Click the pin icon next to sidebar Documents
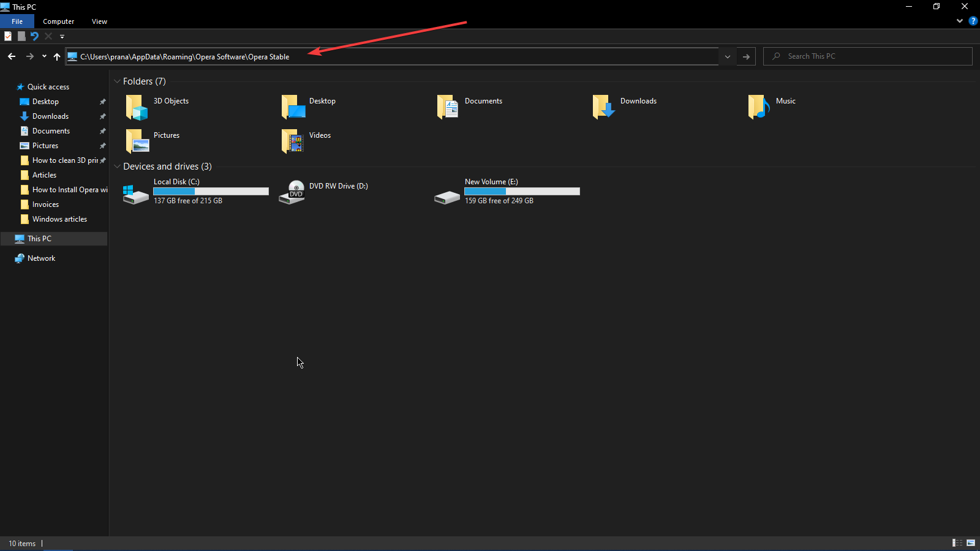The image size is (980, 551). click(x=103, y=131)
